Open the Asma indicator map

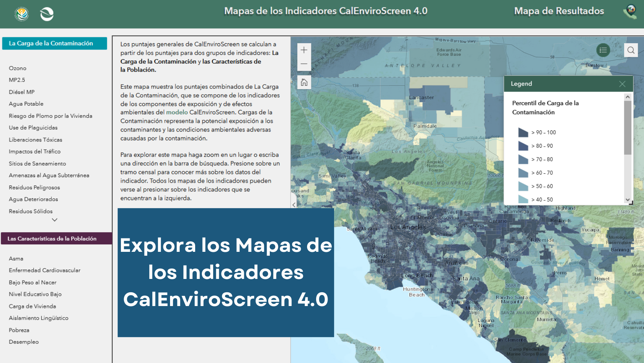point(16,258)
